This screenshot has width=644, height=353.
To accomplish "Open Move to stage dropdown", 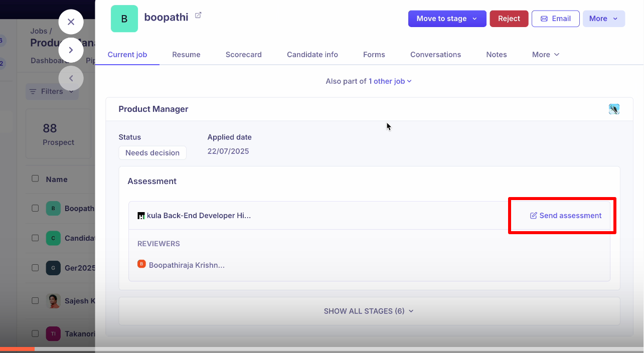I will (x=447, y=19).
